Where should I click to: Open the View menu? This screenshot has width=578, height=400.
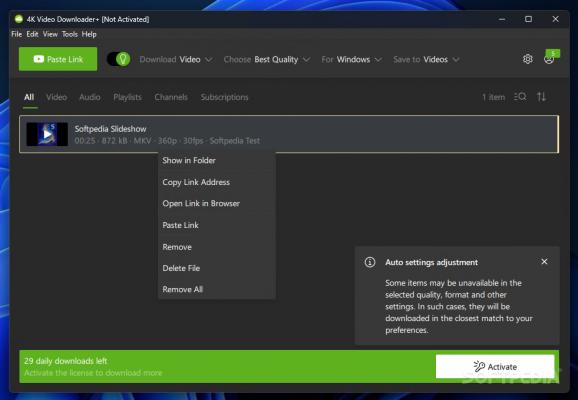50,34
